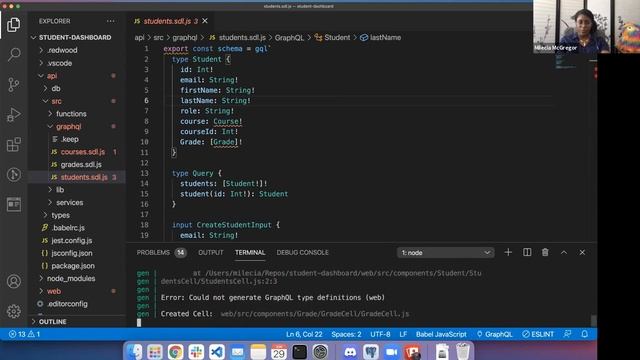Open Source Control view in activity bar
640x360 pixels.
pos(13,84)
